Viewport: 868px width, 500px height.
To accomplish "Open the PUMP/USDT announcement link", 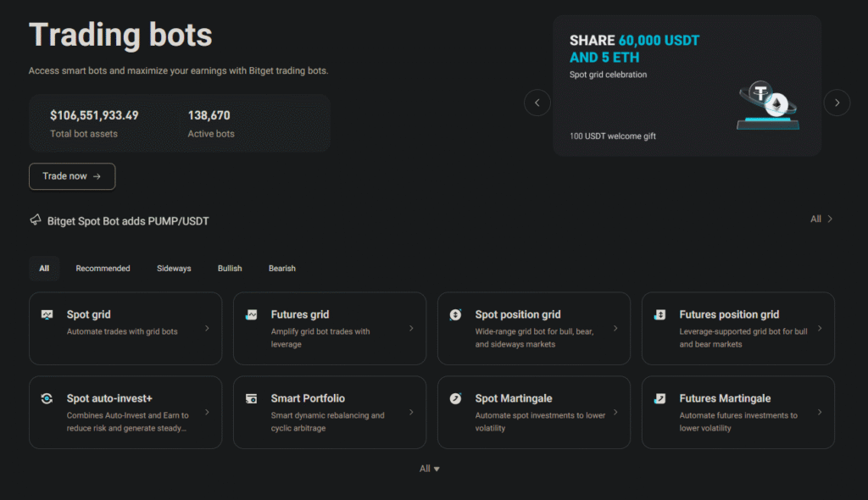I will [x=128, y=221].
